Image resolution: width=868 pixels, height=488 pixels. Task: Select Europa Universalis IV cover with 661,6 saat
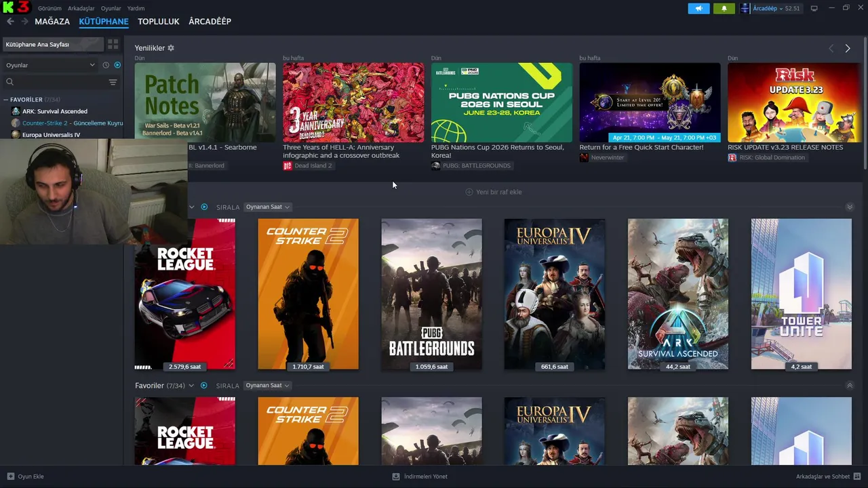(x=555, y=294)
